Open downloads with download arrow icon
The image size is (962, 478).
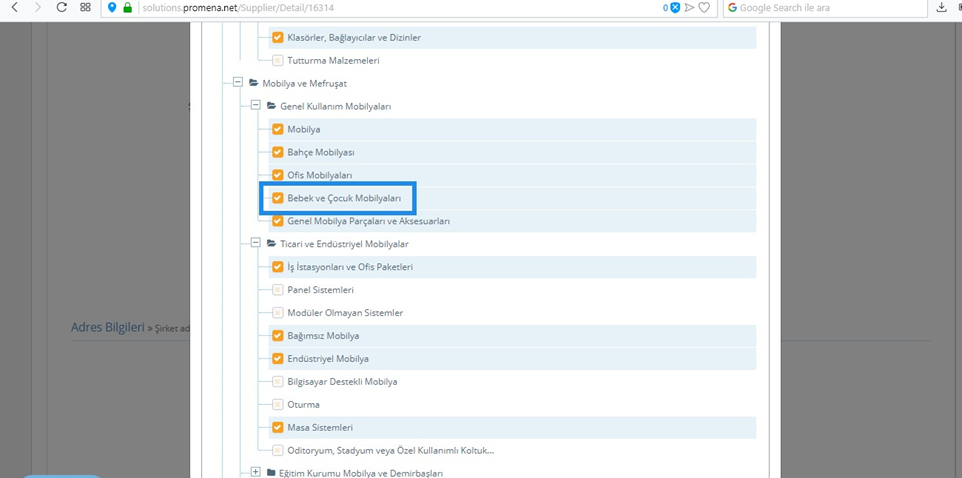pos(941,8)
